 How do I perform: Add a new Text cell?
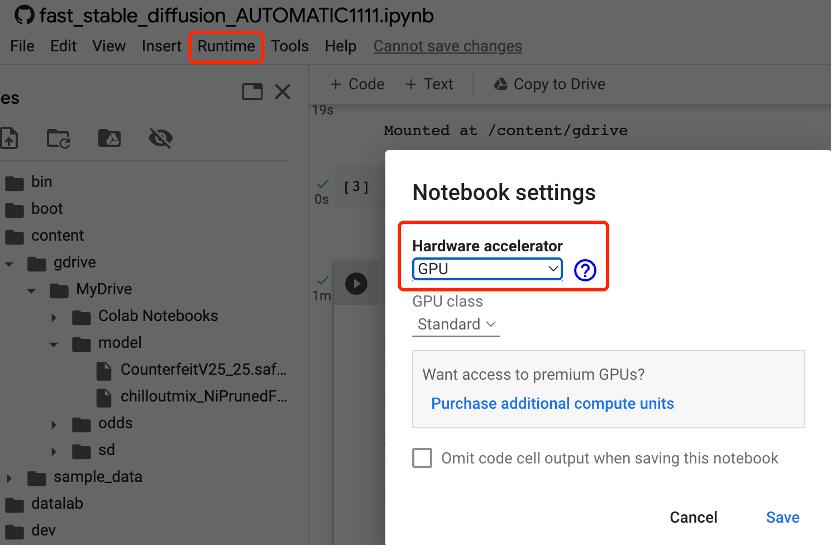[429, 84]
